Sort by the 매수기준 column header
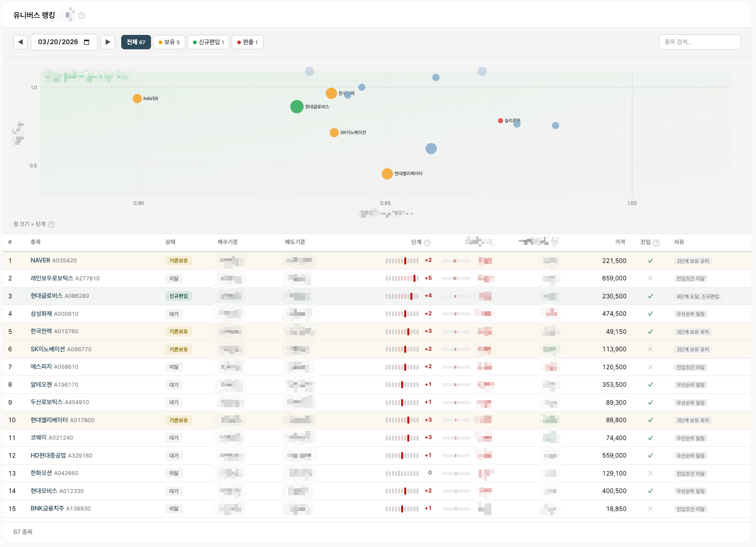756x547 pixels. tap(228, 242)
